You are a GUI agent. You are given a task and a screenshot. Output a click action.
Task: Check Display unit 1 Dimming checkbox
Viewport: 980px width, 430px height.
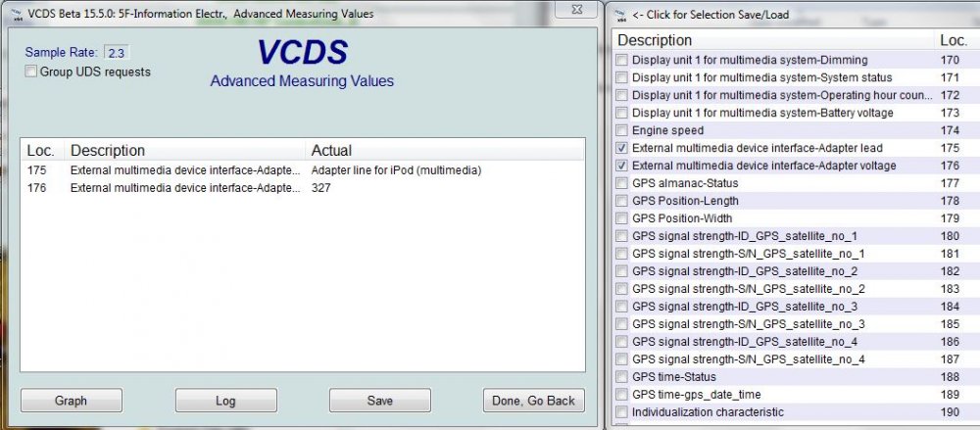point(622,61)
